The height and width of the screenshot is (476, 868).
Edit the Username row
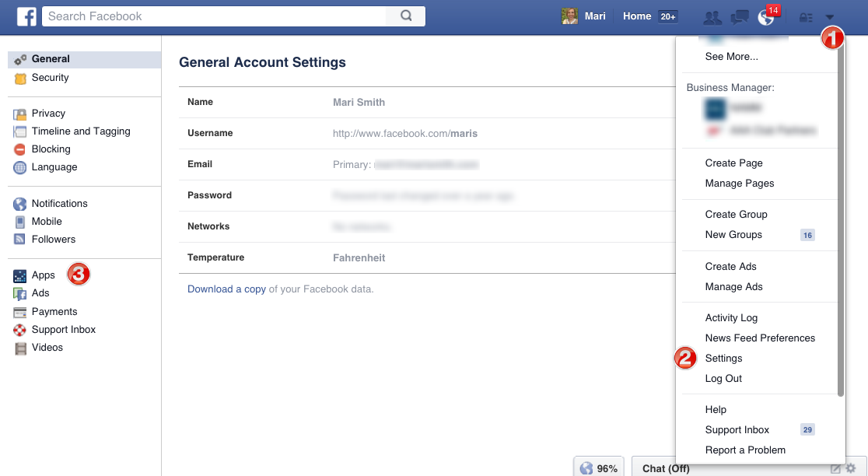pos(427,134)
